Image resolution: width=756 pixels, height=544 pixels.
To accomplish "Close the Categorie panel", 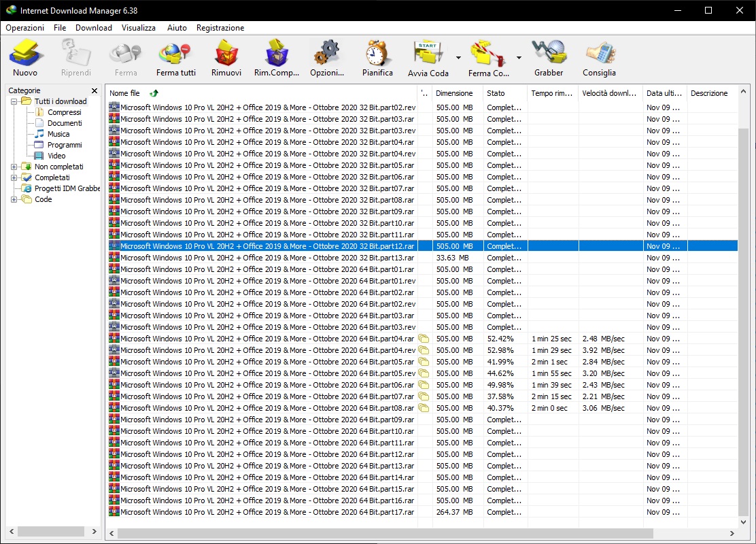I will 94,90.
